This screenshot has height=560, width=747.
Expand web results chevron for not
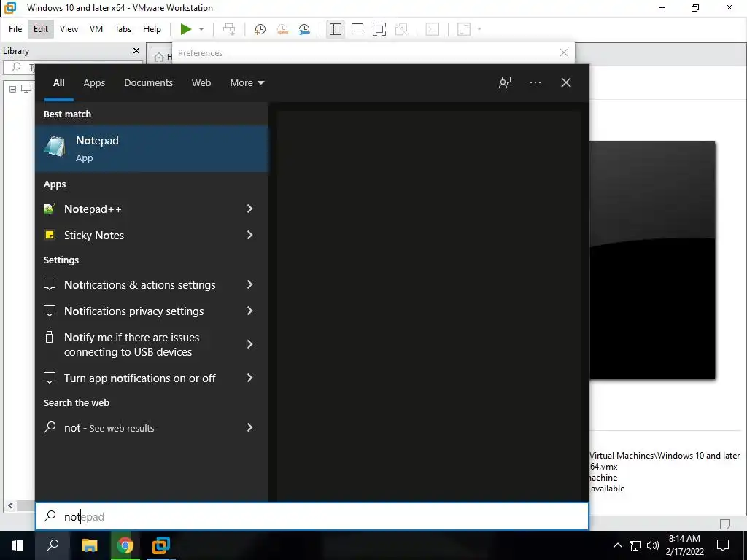pos(249,427)
